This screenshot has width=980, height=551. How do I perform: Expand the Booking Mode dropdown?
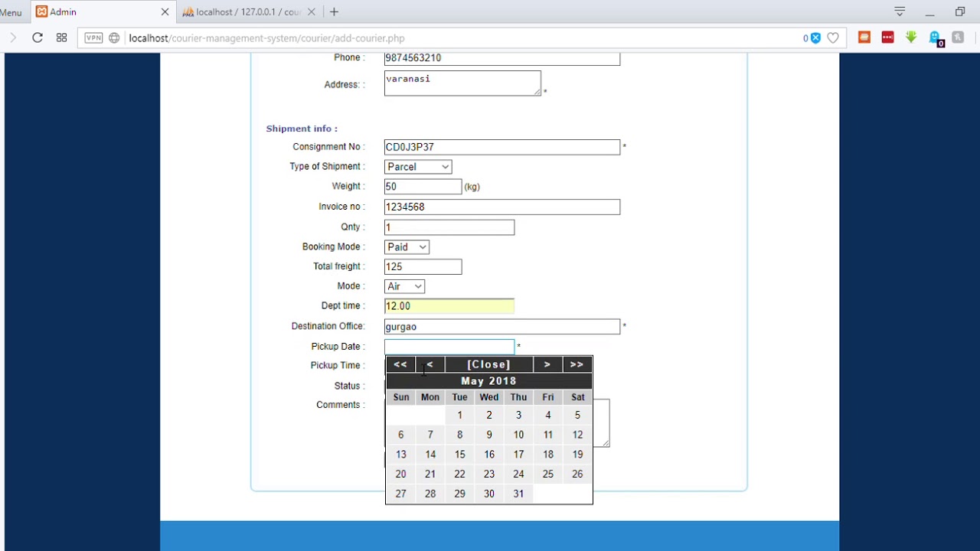pos(407,247)
